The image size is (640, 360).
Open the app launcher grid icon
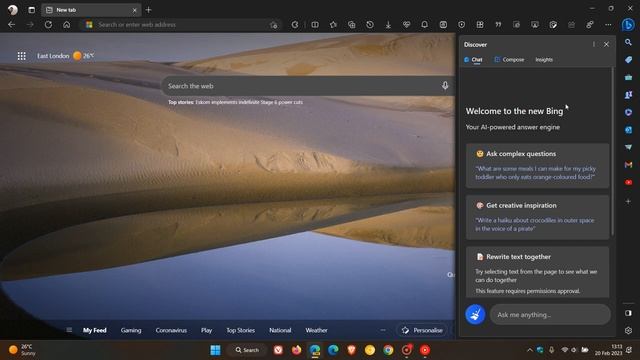click(x=22, y=56)
